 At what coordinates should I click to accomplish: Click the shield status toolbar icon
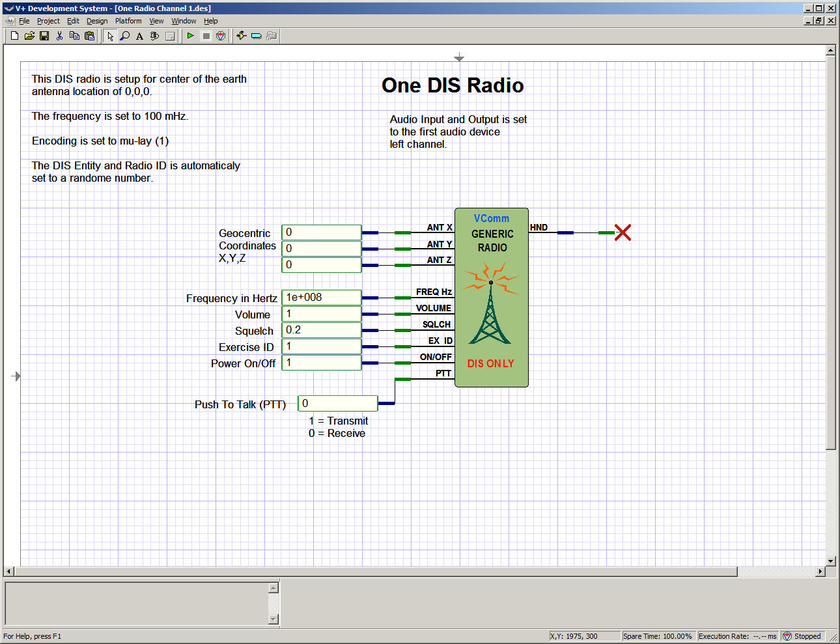pyautogui.click(x=221, y=36)
